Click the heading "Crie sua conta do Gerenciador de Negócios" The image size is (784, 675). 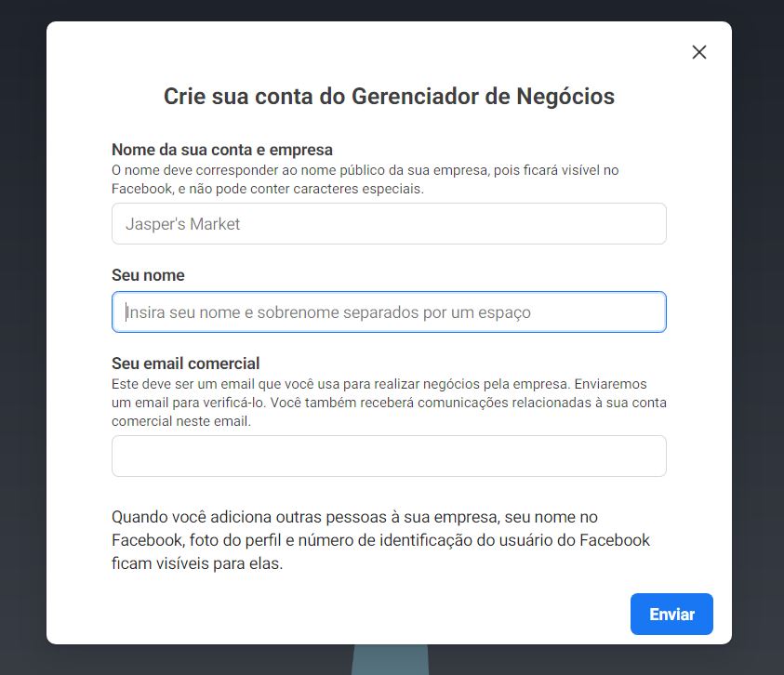389,97
